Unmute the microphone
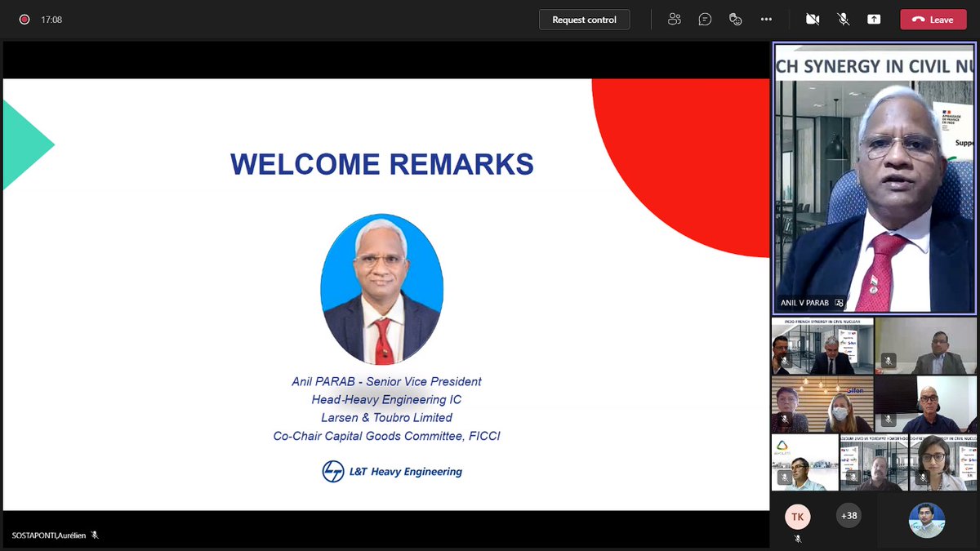The image size is (980, 551). click(x=844, y=20)
